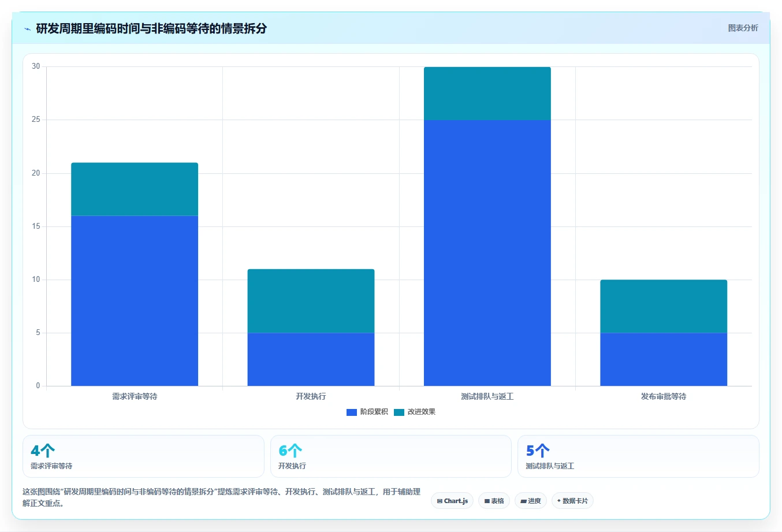
Task: Click the y-axis value 15
Action: [36, 226]
